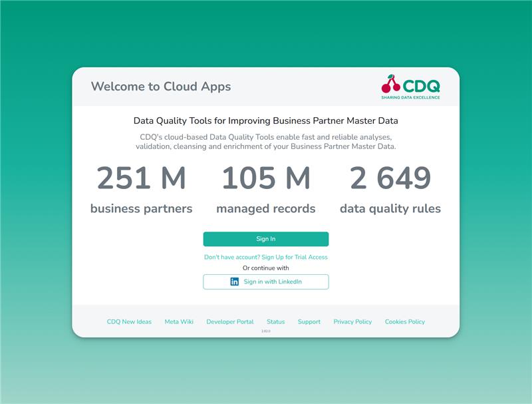The image size is (532, 404).
Task: Open the CDQ New Ideas link
Action: pyautogui.click(x=129, y=321)
